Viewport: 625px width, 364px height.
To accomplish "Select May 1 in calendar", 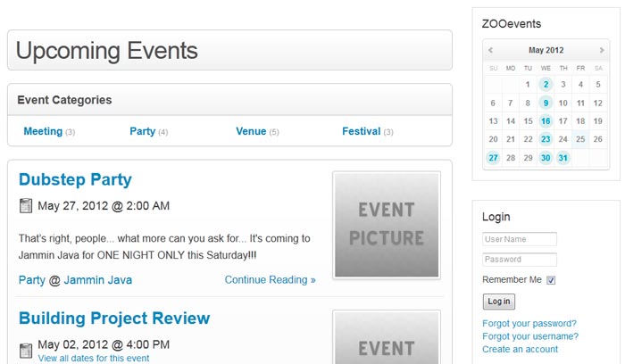I will (x=528, y=85).
